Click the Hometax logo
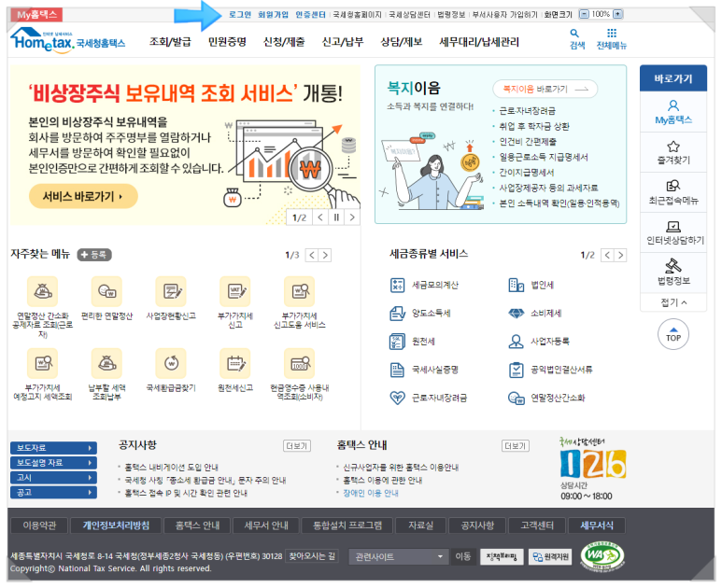Image resolution: width=722 pixels, height=588 pixels. pyautogui.click(x=67, y=41)
